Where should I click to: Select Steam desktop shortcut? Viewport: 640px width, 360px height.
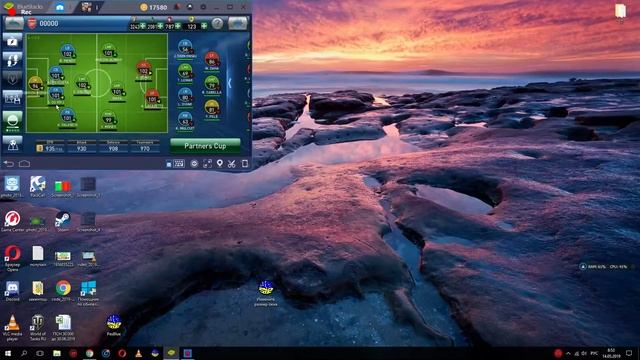click(x=63, y=222)
